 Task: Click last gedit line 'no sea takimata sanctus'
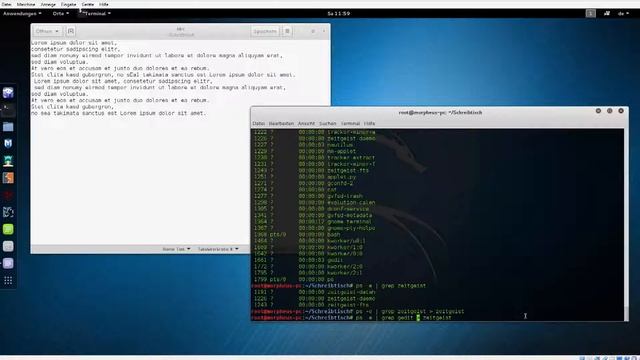[x=119, y=113]
